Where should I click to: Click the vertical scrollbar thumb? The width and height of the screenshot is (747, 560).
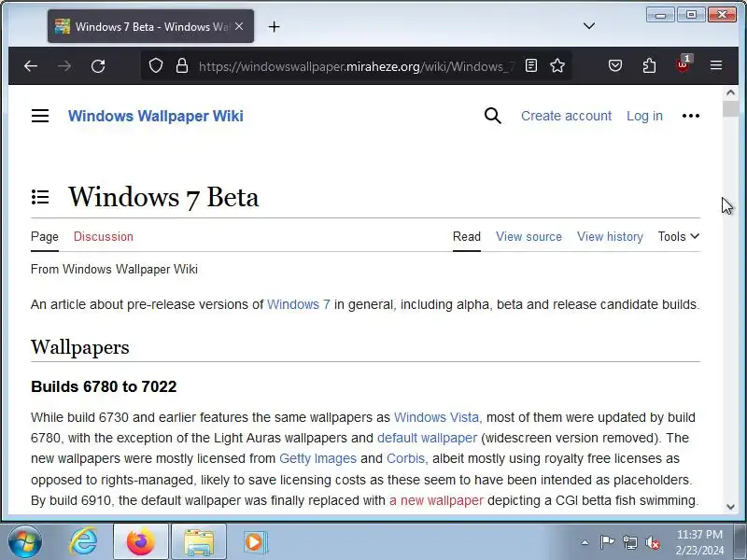tap(730, 108)
